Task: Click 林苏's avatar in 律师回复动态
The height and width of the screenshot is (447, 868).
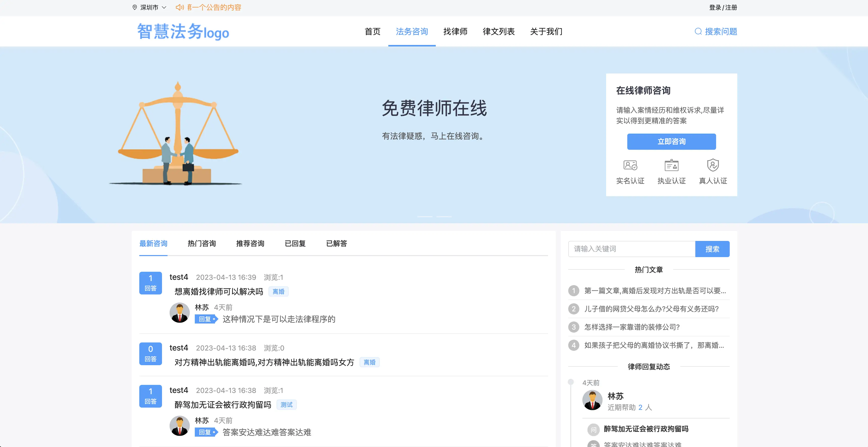Action: pos(592,400)
